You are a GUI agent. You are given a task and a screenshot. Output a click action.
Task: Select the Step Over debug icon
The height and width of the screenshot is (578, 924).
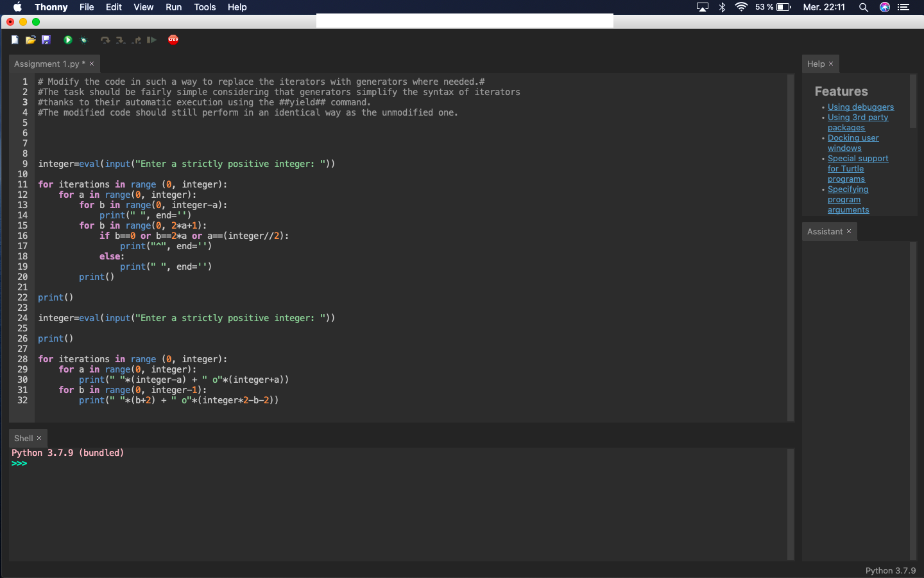click(105, 40)
